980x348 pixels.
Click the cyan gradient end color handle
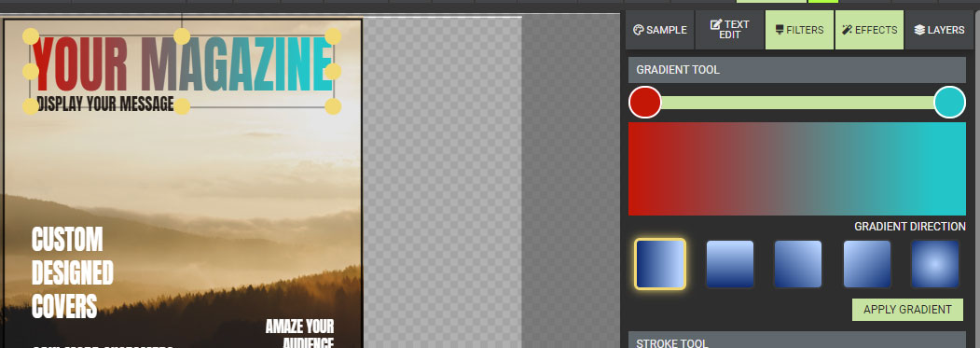[949, 102]
